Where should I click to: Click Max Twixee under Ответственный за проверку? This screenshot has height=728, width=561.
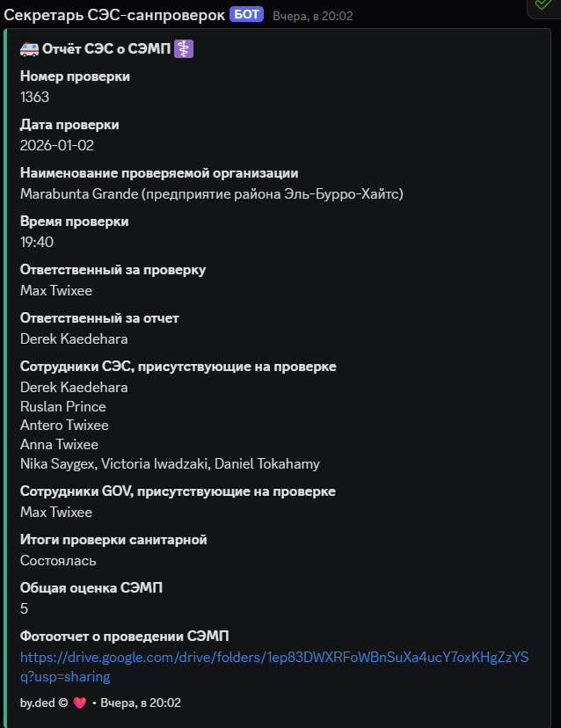tap(56, 290)
